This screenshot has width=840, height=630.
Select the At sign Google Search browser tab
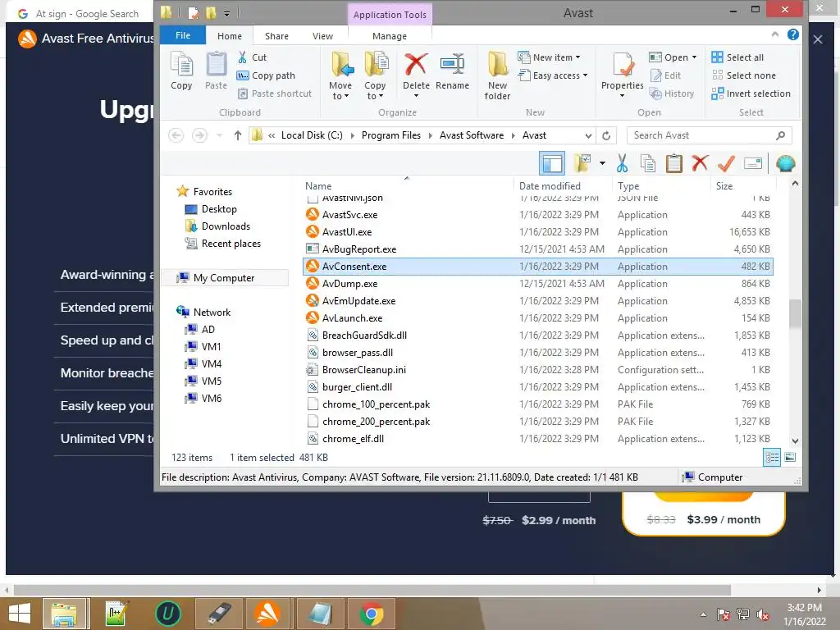point(80,13)
